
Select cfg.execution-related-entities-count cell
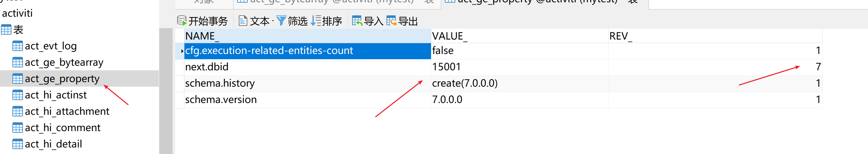(308, 51)
